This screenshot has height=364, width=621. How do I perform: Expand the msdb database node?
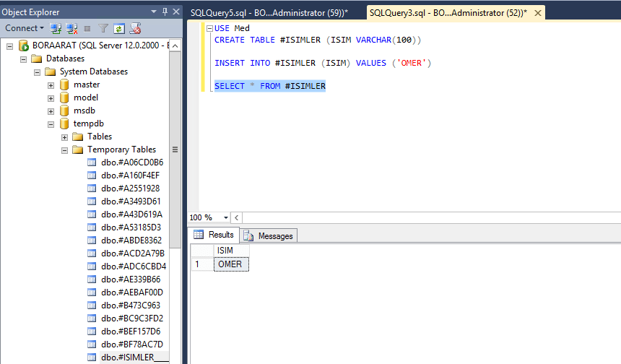(51, 111)
